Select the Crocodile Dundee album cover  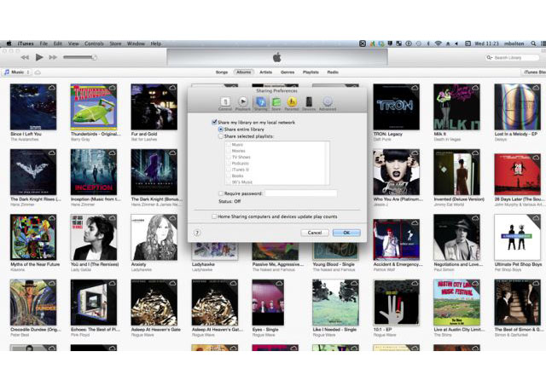[33, 303]
